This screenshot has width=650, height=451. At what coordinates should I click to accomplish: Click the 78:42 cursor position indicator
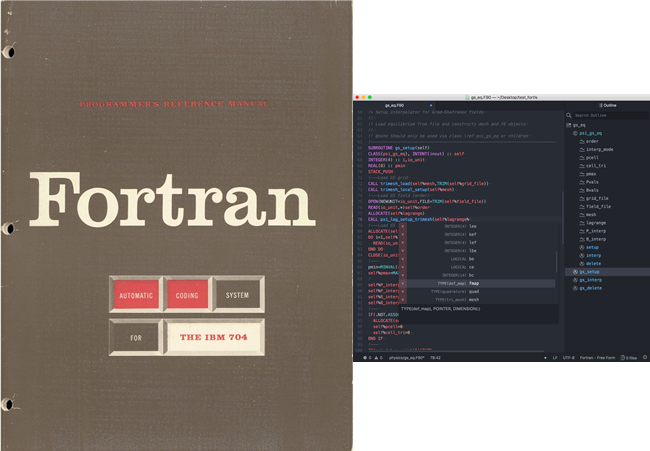pos(435,357)
